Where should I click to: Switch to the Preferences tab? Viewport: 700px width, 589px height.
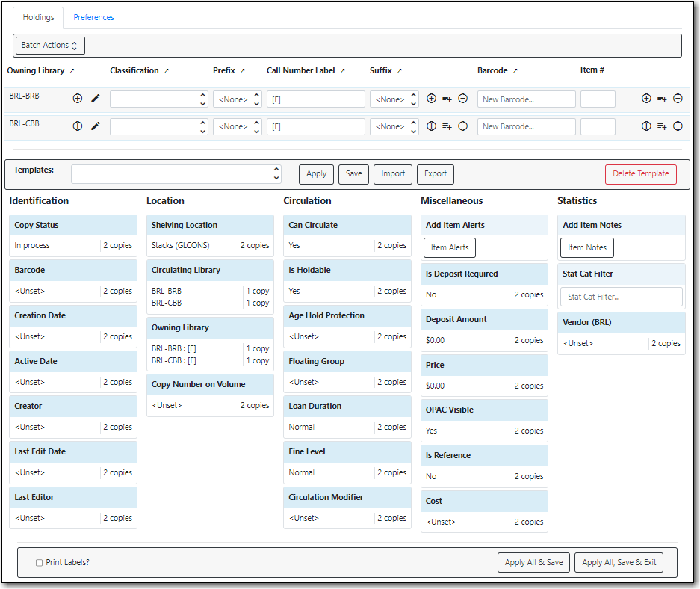pos(93,17)
